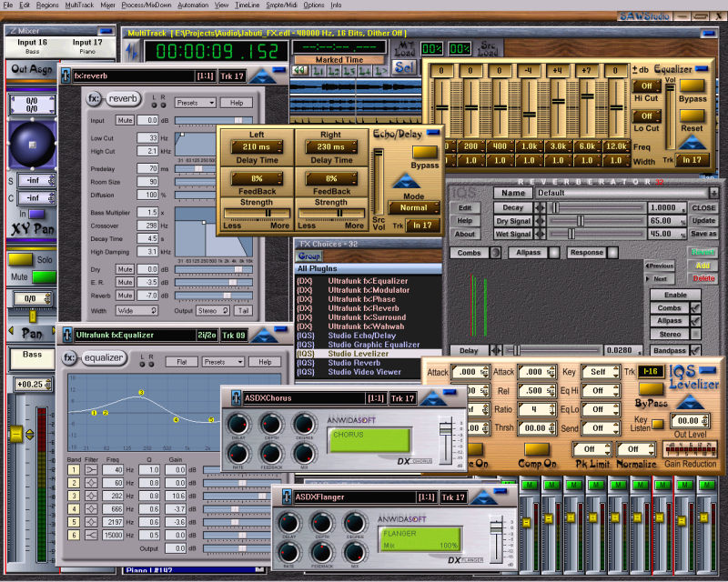The image size is (728, 582).
Task: Click the Reverberator Save as button
Action: pyautogui.click(x=703, y=234)
